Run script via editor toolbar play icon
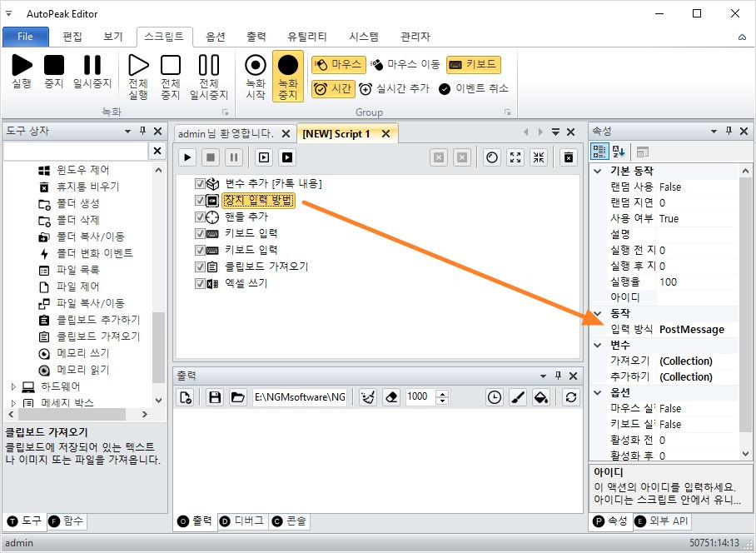The width and height of the screenshot is (756, 553). click(187, 157)
